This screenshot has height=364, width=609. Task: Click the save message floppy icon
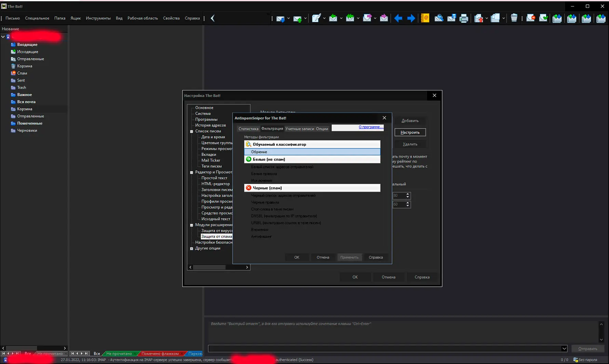coord(451,18)
